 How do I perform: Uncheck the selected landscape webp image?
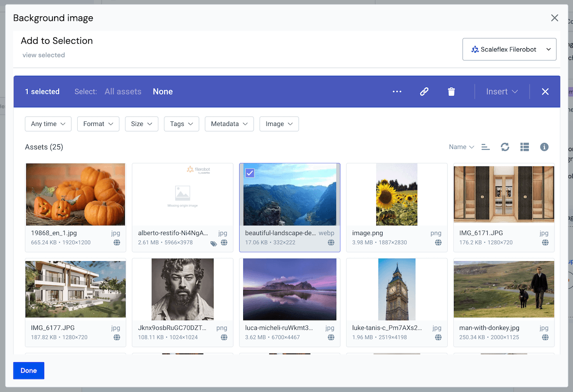click(x=250, y=173)
